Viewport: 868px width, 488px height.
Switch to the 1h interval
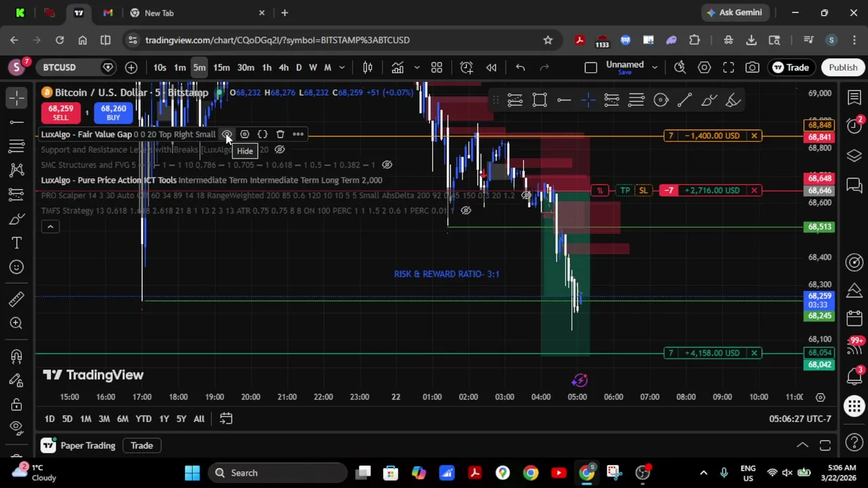click(267, 67)
